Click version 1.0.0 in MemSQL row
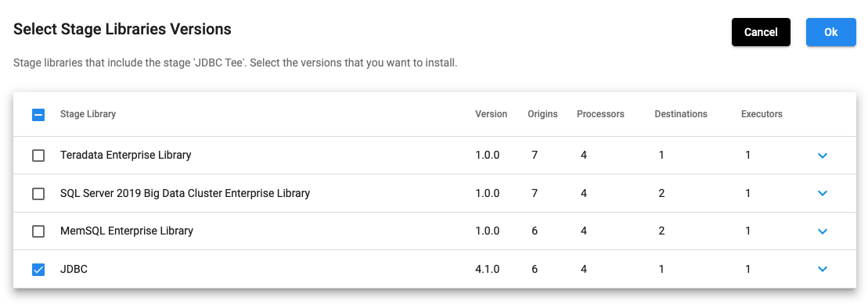Screen dimensions: 868x308 487,231
